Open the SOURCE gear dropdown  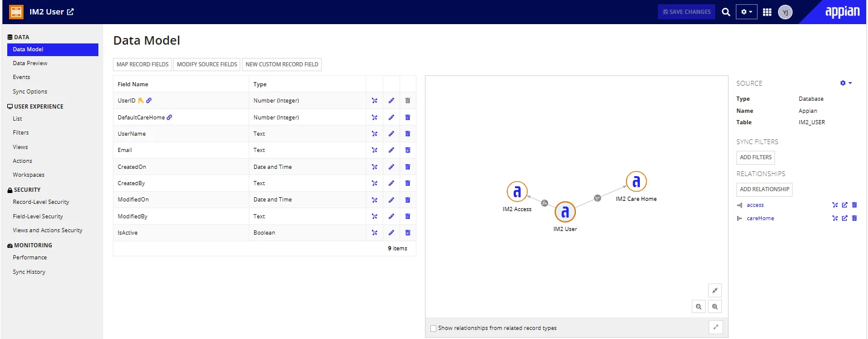coord(846,83)
